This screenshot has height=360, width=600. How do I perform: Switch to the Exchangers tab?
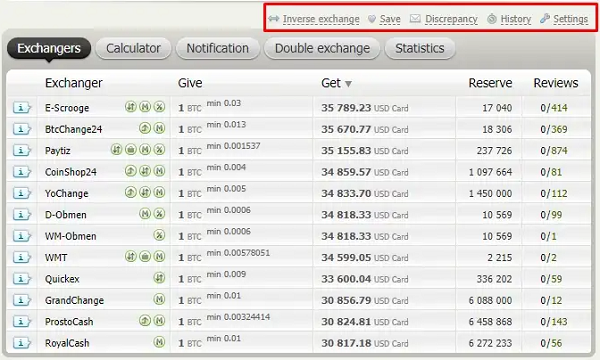coord(49,49)
